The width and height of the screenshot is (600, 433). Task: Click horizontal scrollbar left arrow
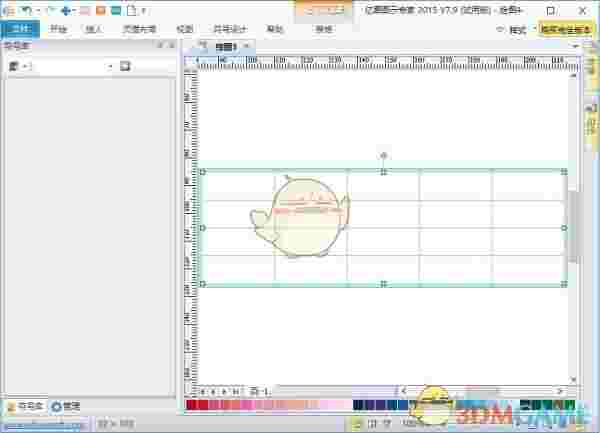click(x=404, y=391)
